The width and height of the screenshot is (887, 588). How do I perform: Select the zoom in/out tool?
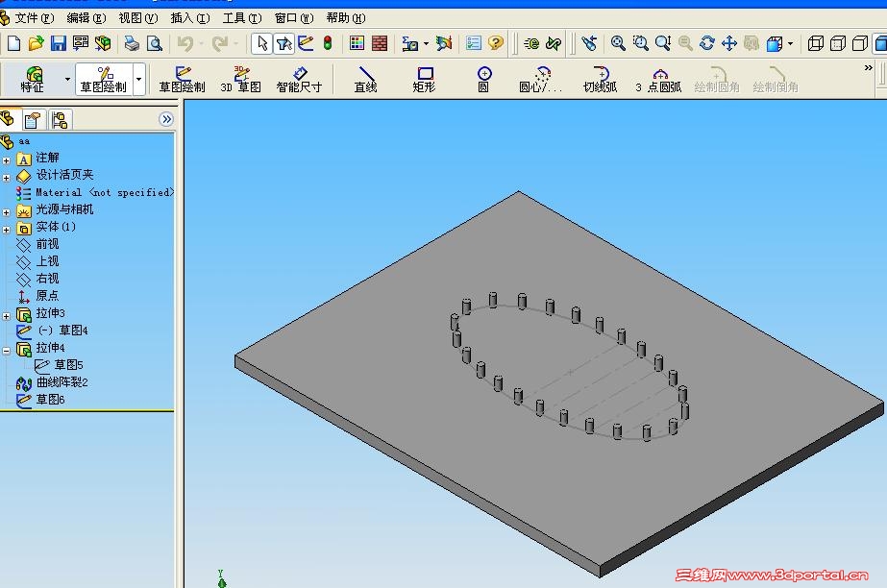coord(662,43)
